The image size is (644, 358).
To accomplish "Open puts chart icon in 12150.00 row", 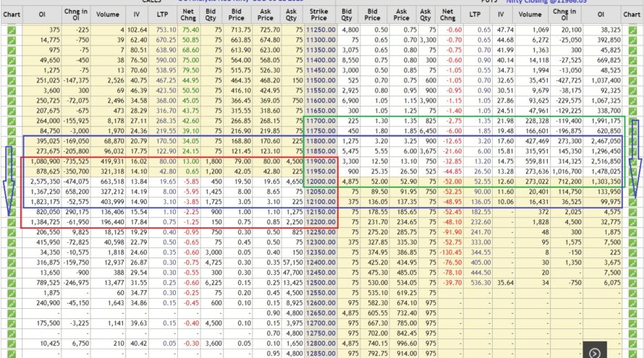I will coord(632,212).
